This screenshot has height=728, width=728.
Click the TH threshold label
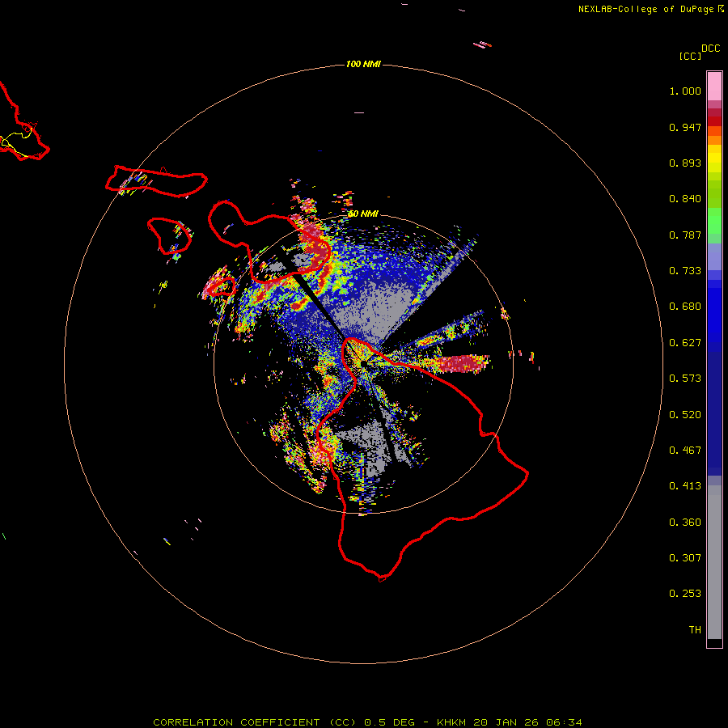click(x=695, y=630)
